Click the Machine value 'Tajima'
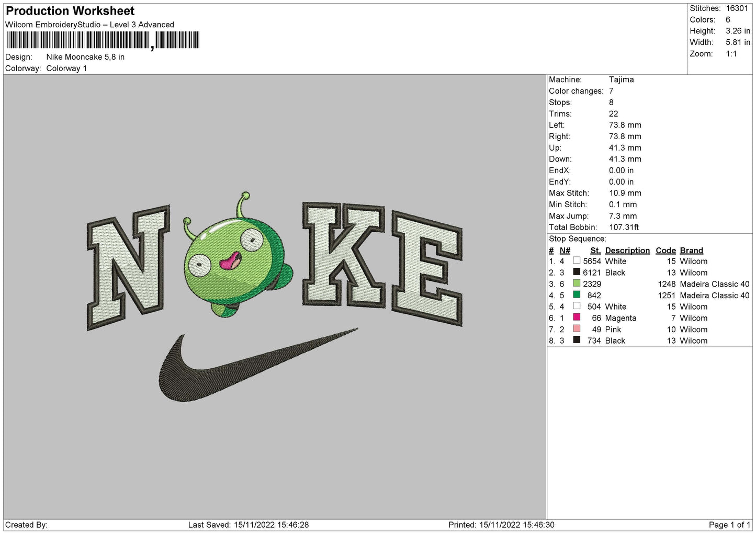The width and height of the screenshot is (756, 534). tap(621, 79)
